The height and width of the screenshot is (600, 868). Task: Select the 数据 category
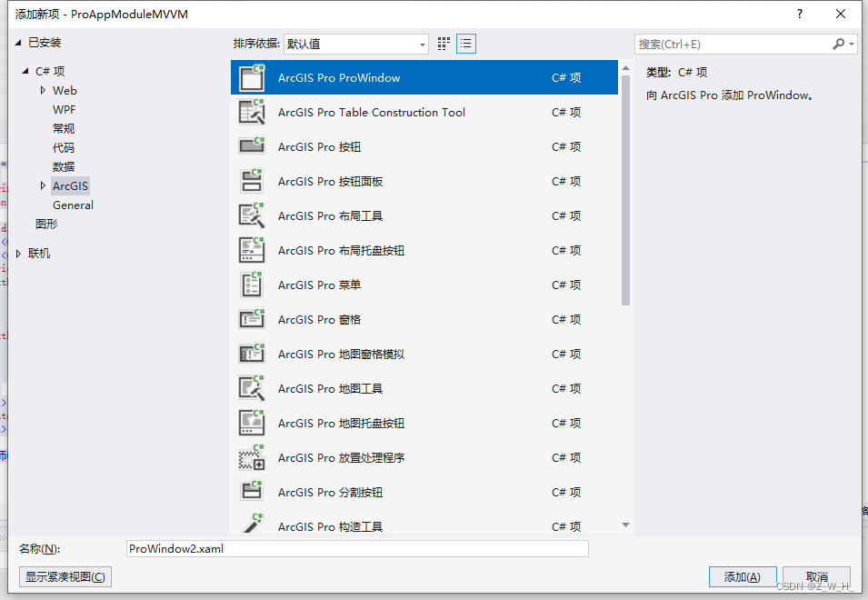(x=64, y=166)
